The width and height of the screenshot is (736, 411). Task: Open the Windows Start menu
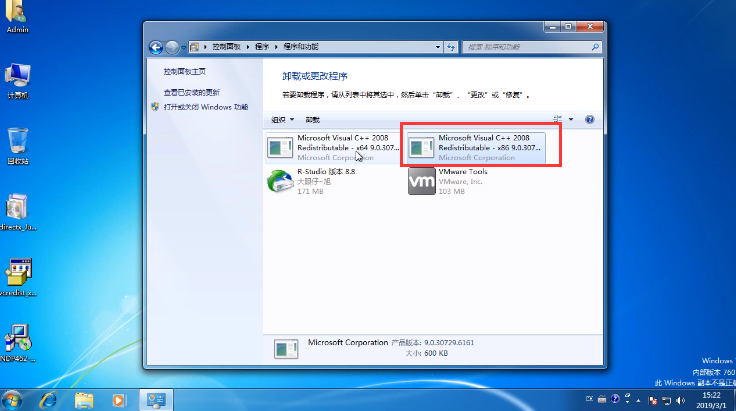point(12,400)
